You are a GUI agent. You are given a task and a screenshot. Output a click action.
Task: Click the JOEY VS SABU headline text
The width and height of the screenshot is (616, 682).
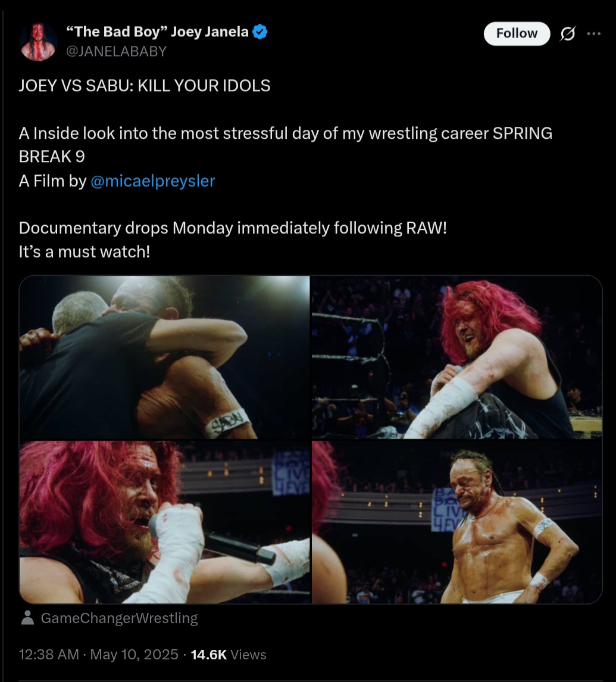pos(144,86)
